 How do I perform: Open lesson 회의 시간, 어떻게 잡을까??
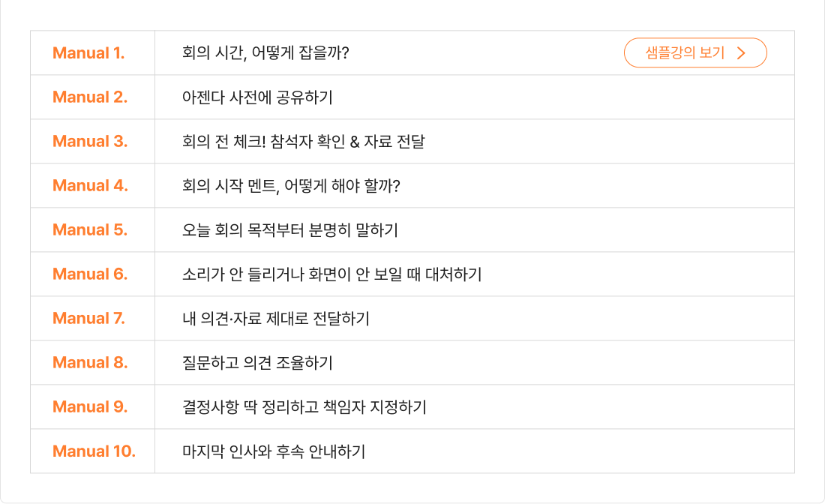point(265,52)
